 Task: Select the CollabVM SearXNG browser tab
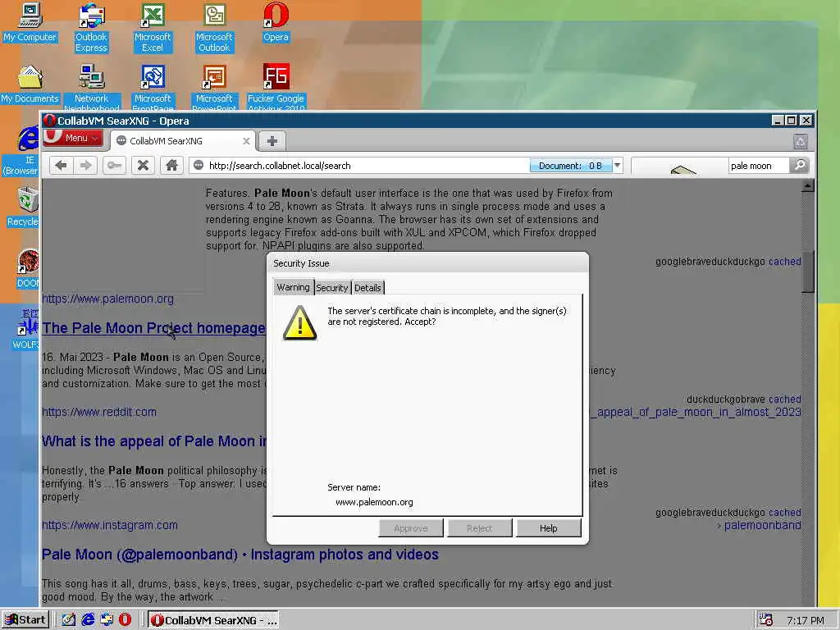pyautogui.click(x=182, y=141)
